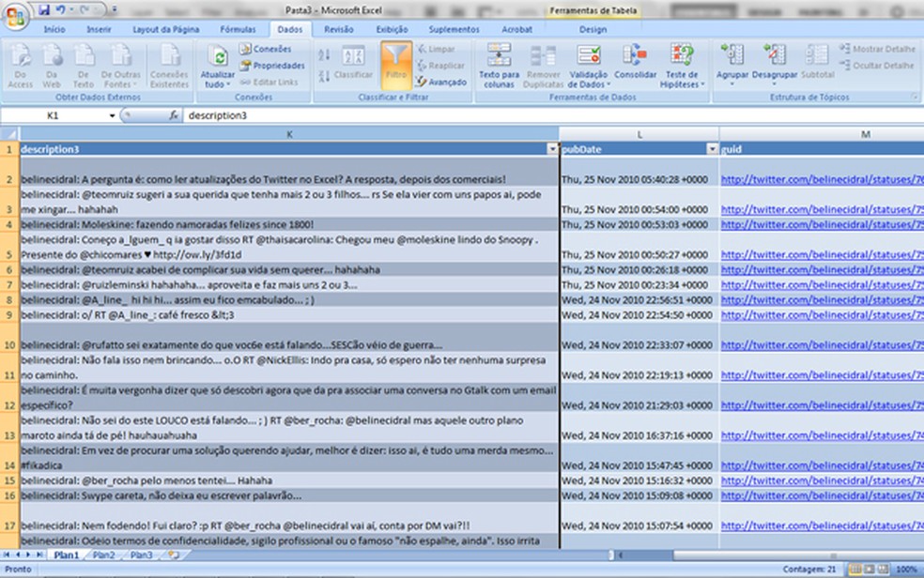924x578 pixels.
Task: Click the Atualizar tudo refresh icon
Action: [218, 58]
